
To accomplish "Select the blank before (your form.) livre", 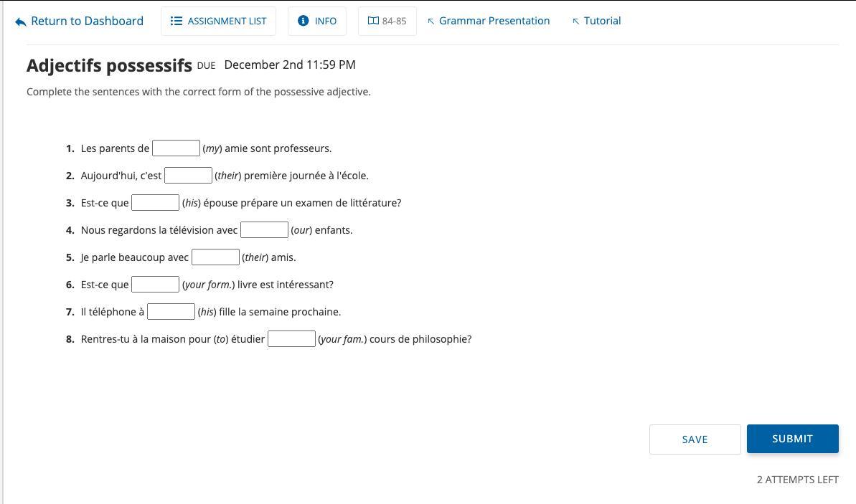I will 155,284.
